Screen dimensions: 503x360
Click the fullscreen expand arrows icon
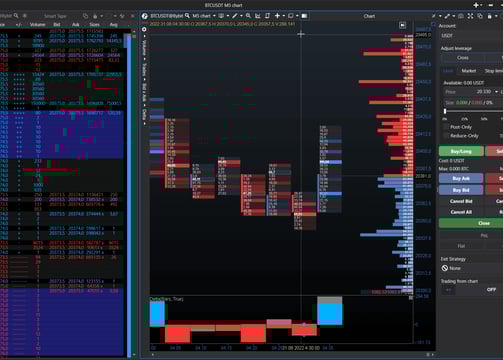coord(470,16)
